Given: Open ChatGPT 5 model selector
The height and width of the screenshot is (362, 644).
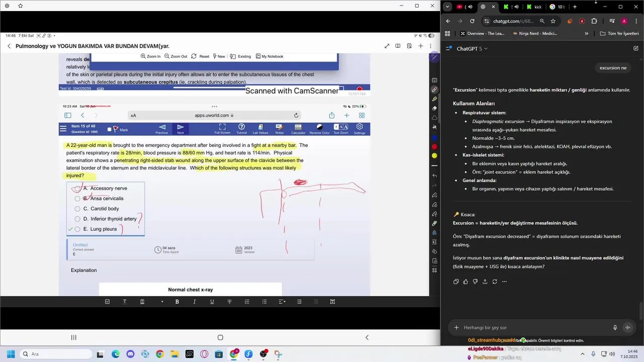Looking at the screenshot, I should pos(472,49).
